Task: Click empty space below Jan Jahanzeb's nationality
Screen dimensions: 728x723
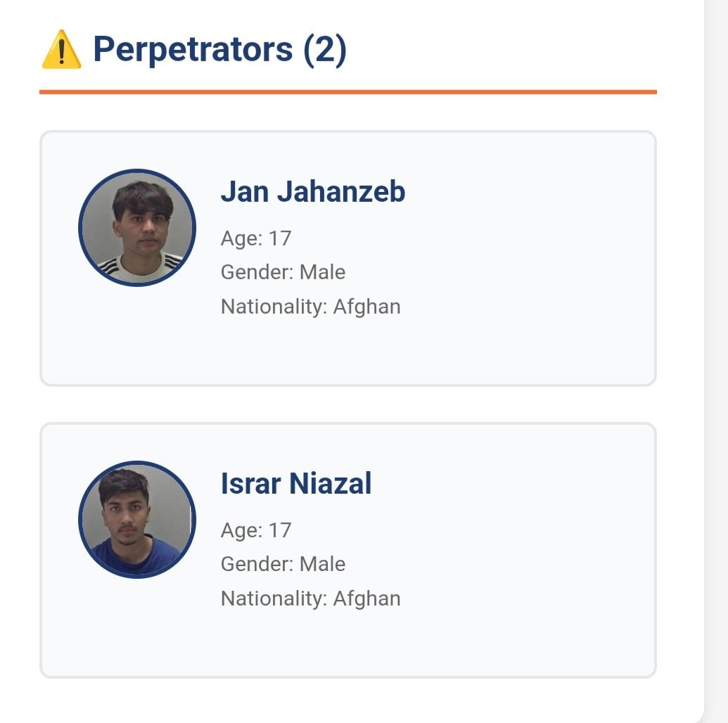Action: [310, 350]
